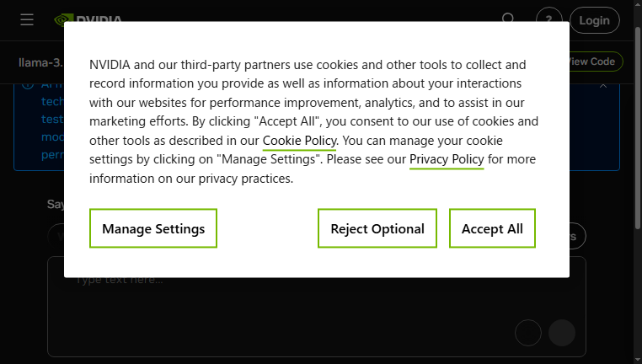Open the hamburger navigation menu
642x364 pixels.
[27, 19]
